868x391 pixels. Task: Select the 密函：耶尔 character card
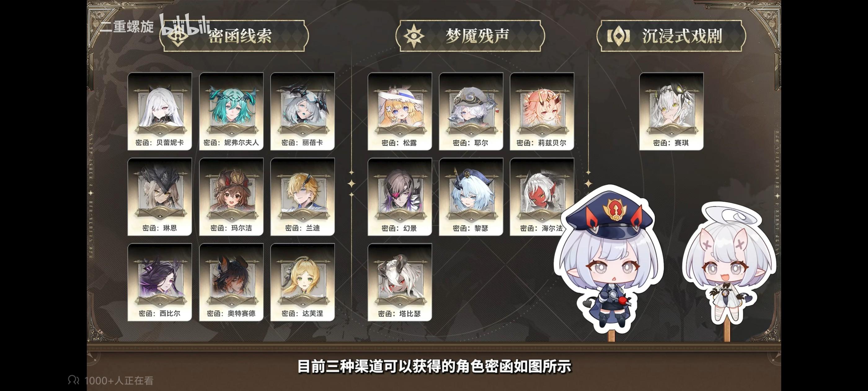tap(471, 111)
